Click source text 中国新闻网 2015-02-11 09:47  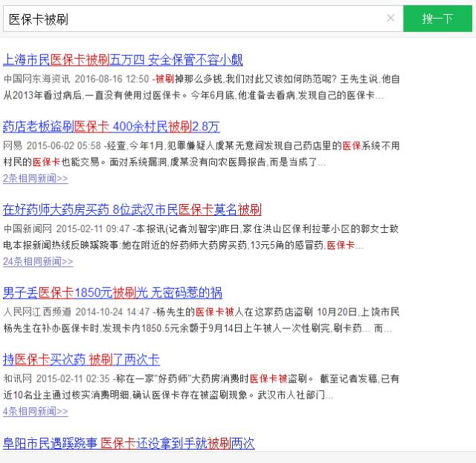[66, 229]
